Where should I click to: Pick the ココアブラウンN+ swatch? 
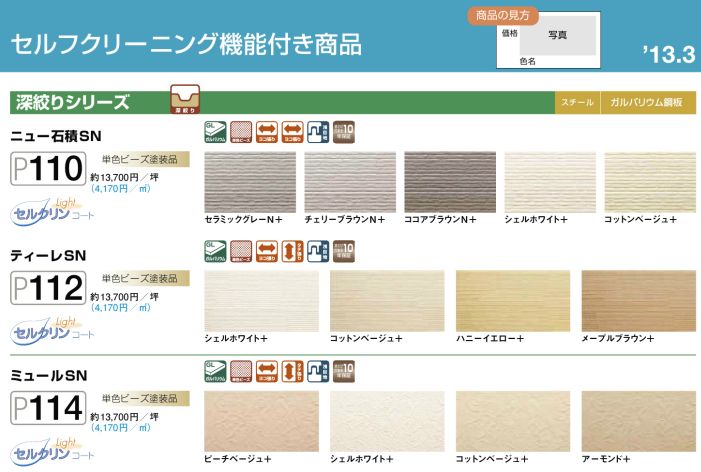[x=450, y=182]
